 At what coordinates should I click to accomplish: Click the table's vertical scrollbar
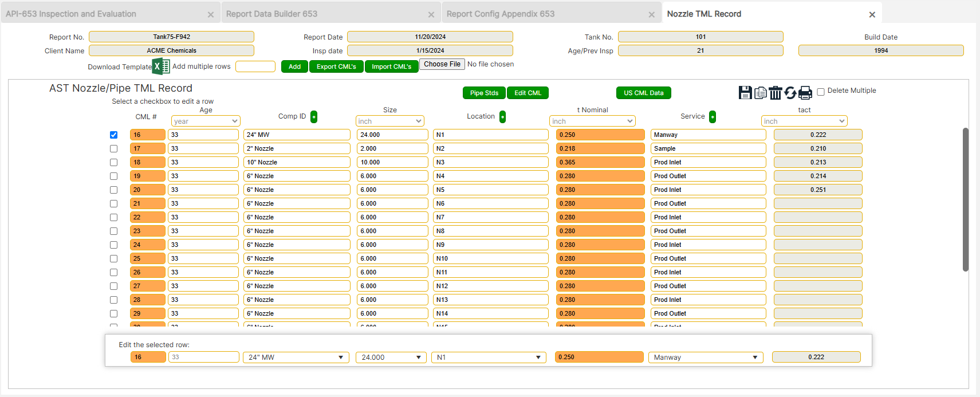tap(965, 199)
